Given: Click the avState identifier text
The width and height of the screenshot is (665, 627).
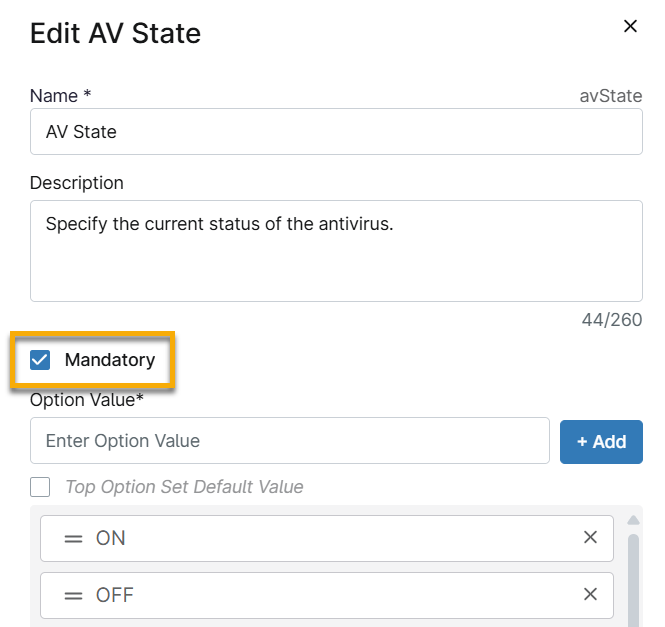Looking at the screenshot, I should [x=610, y=97].
